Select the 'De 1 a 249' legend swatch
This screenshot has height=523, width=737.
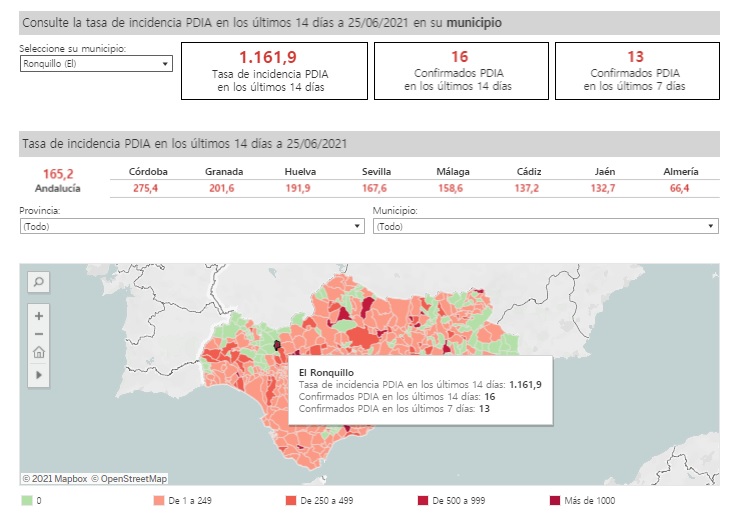point(158,501)
